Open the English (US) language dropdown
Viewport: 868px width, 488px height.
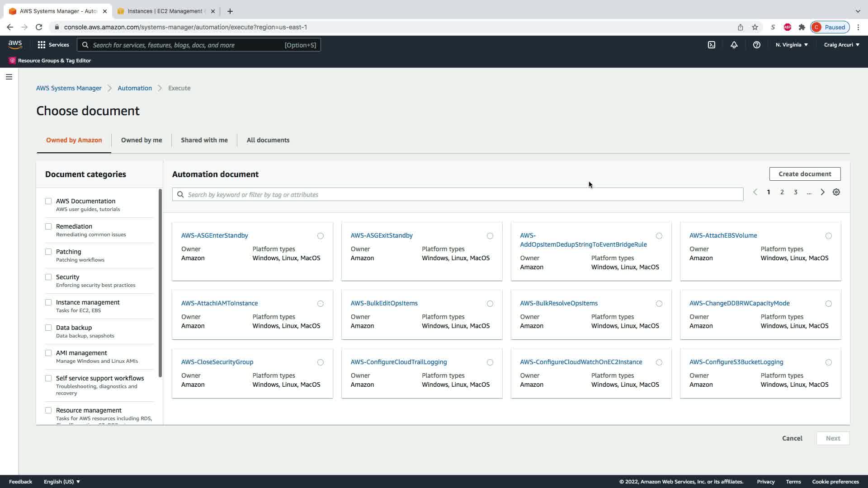click(62, 482)
